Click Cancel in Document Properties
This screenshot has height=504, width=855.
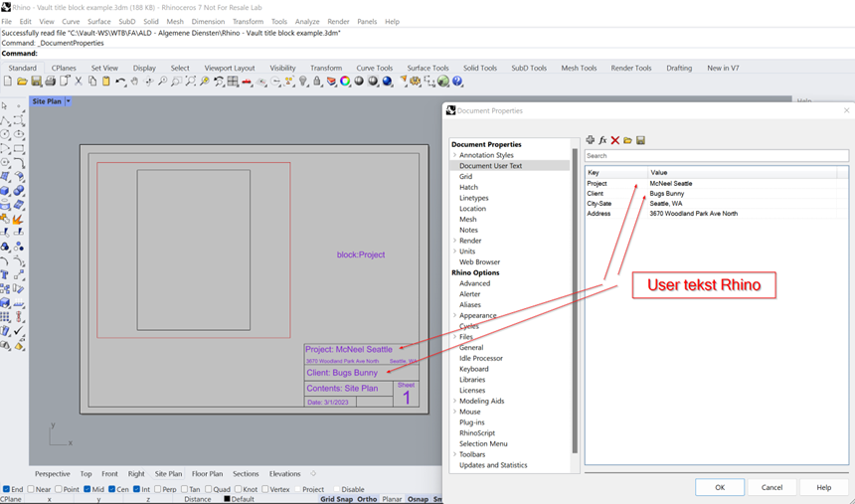pyautogui.click(x=771, y=488)
